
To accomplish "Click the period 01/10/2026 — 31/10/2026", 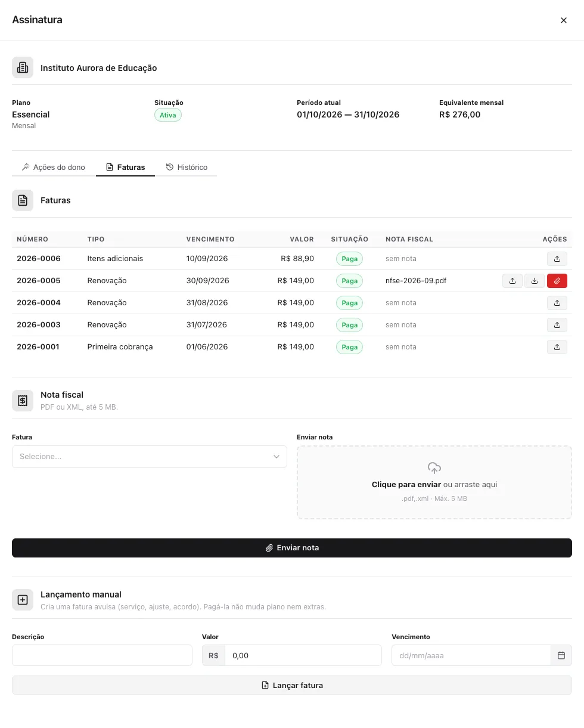I will tap(348, 114).
